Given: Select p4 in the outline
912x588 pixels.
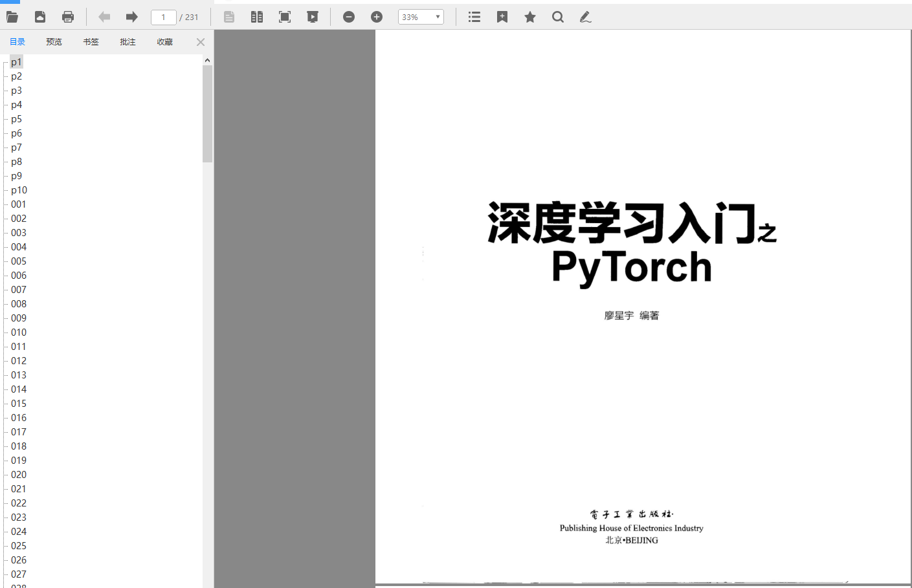Looking at the screenshot, I should pyautogui.click(x=16, y=105).
